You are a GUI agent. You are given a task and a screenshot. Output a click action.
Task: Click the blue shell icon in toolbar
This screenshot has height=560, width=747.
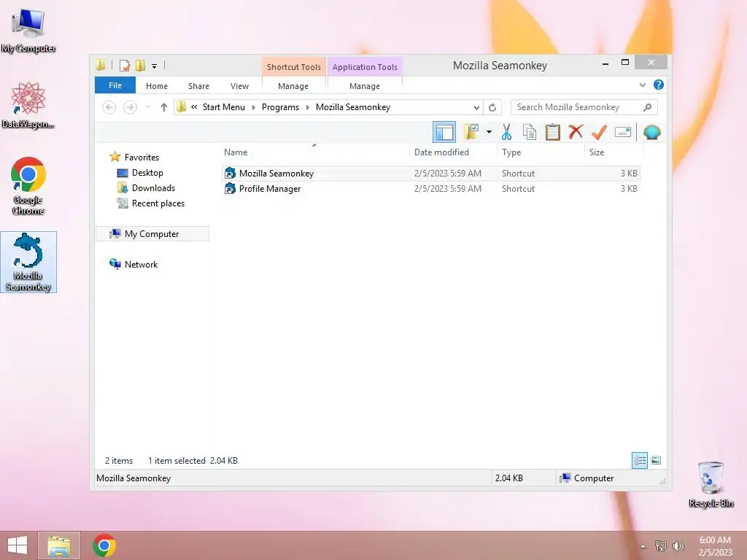pos(651,132)
